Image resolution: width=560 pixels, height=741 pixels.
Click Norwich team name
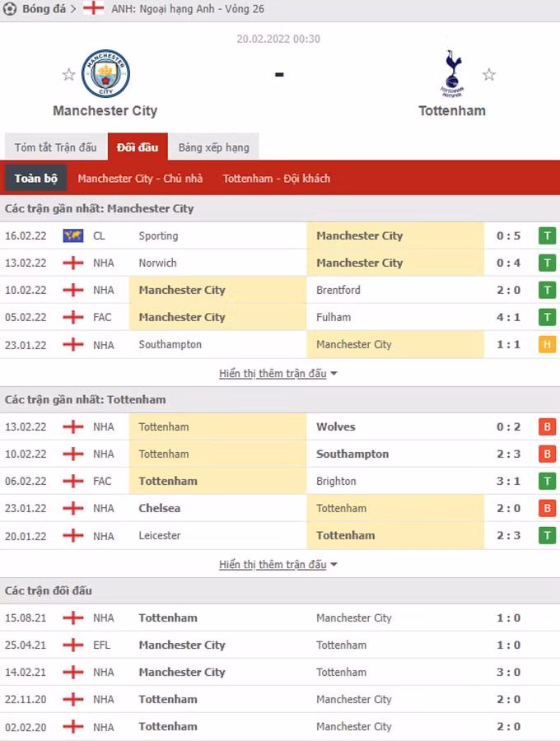tap(157, 263)
